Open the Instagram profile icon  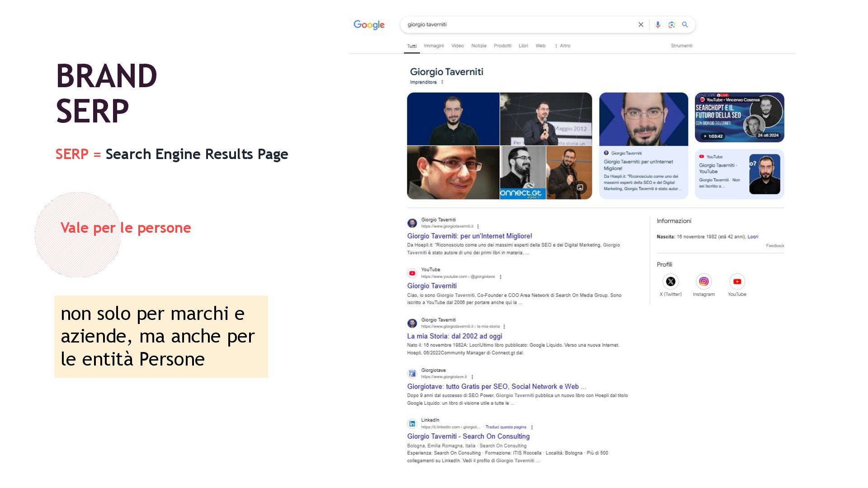(x=703, y=282)
